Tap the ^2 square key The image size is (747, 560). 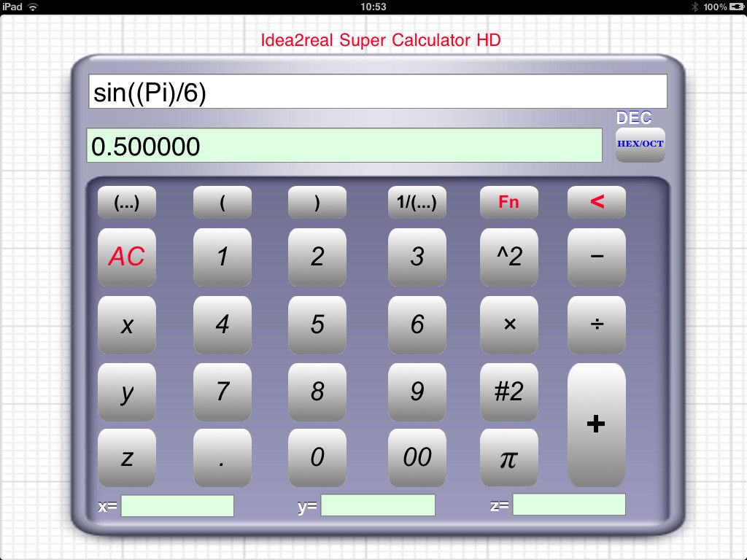pos(508,257)
